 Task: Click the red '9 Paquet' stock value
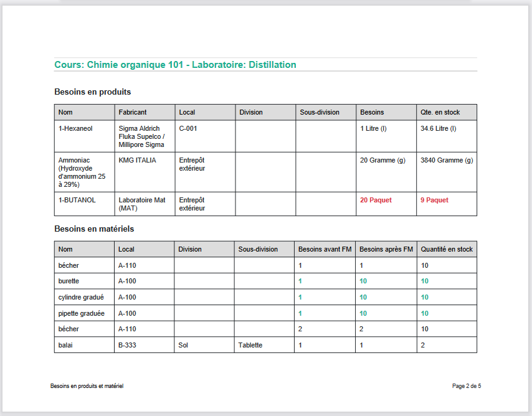point(434,201)
